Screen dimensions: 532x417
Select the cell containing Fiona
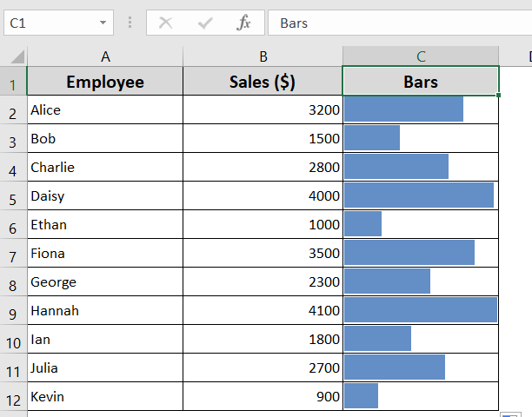(x=105, y=253)
